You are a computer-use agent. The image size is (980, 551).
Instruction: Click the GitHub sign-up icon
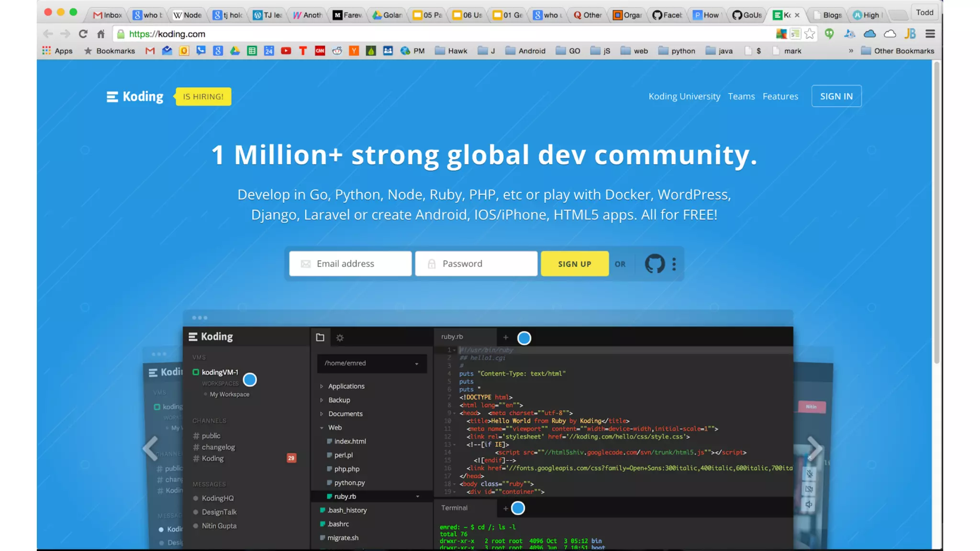(654, 264)
